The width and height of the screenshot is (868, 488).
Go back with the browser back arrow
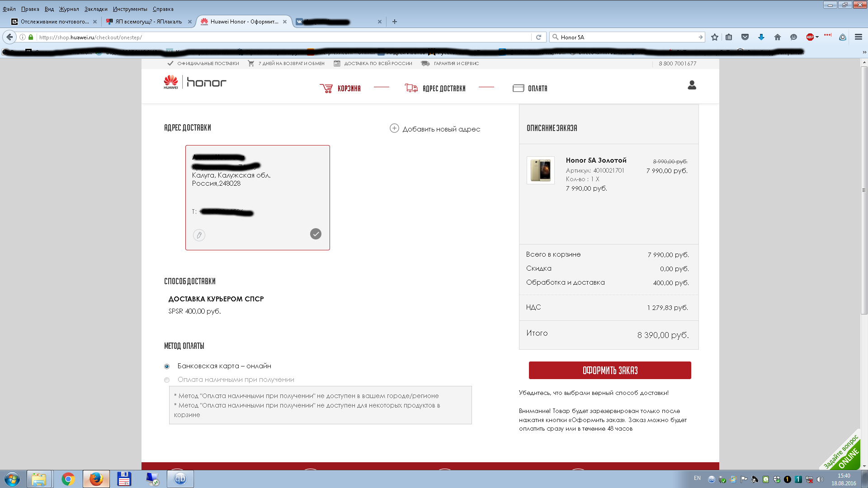9,37
